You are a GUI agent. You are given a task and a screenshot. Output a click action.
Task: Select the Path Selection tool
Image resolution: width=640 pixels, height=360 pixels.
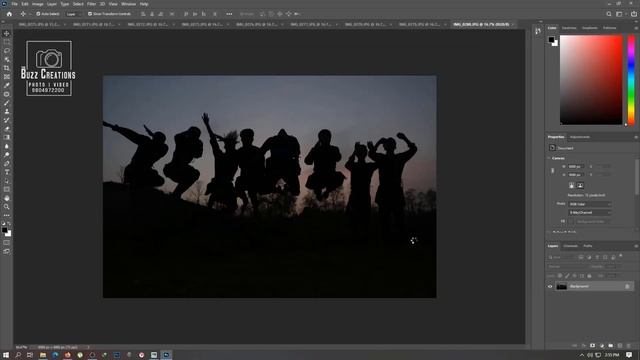coord(7,181)
